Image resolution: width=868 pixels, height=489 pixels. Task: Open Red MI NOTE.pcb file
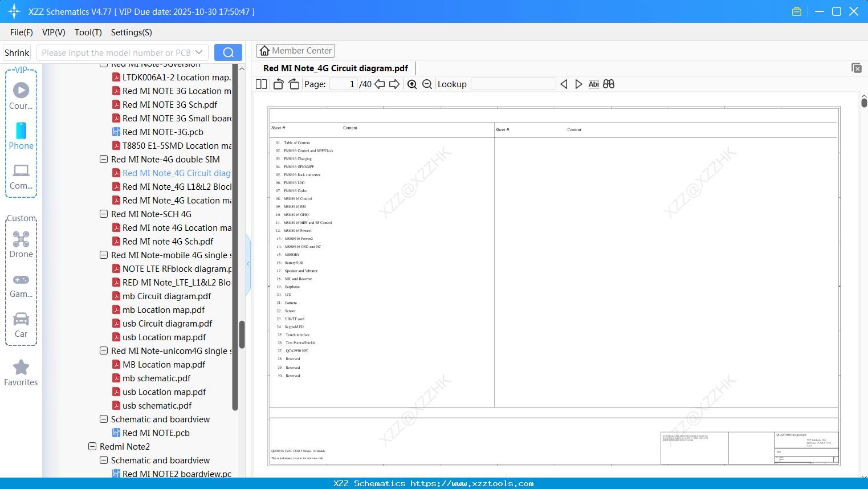pyautogui.click(x=151, y=433)
